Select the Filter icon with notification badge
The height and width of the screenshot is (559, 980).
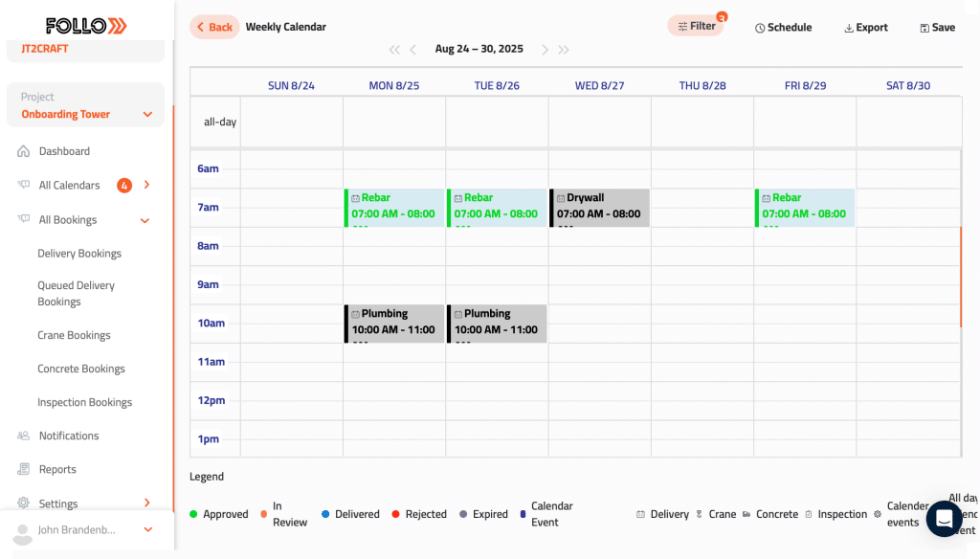click(x=682, y=26)
